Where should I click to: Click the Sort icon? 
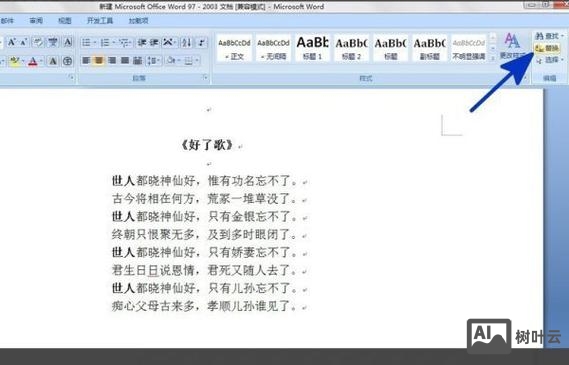pyautogui.click(x=186, y=43)
